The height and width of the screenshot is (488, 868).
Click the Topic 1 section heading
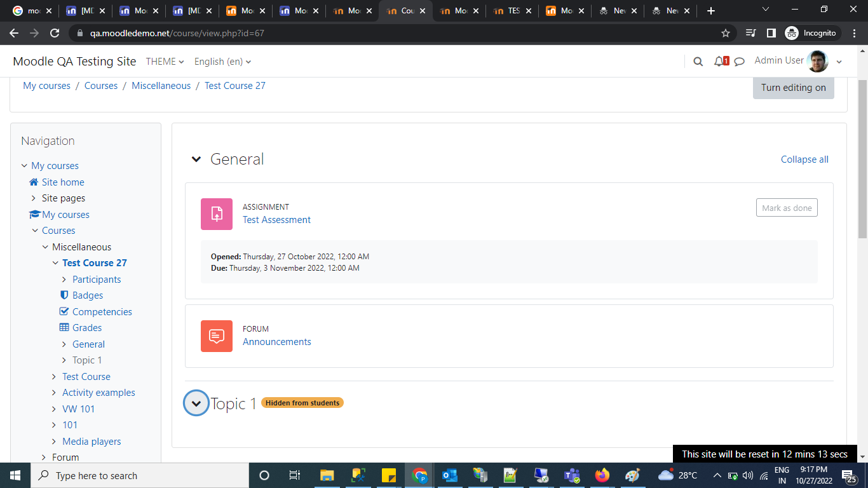pos(233,403)
